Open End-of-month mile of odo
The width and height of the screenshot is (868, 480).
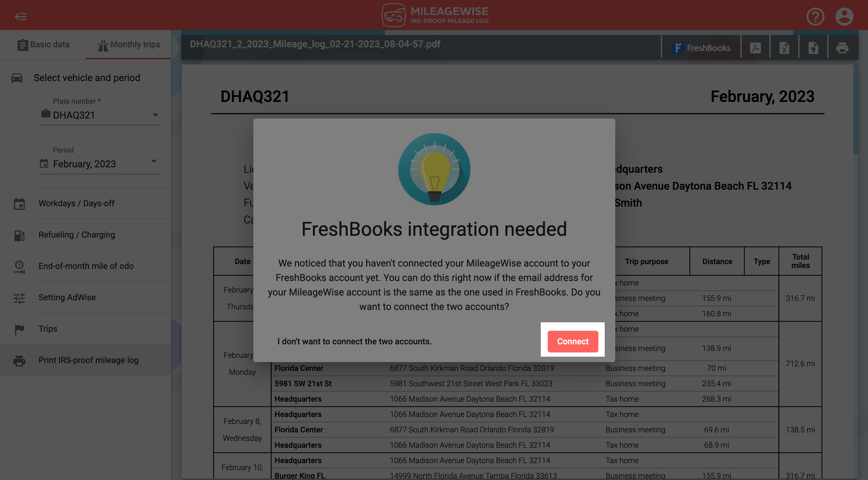pos(86,266)
